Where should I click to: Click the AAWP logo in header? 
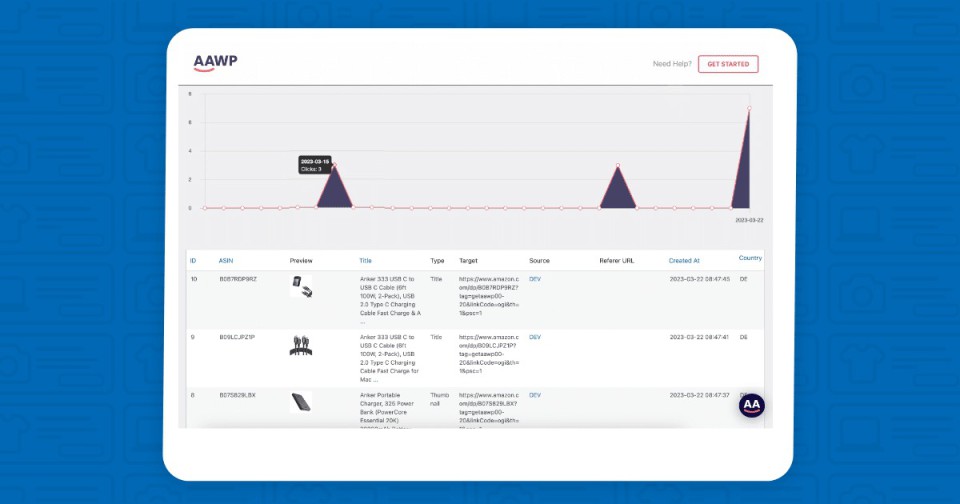215,63
